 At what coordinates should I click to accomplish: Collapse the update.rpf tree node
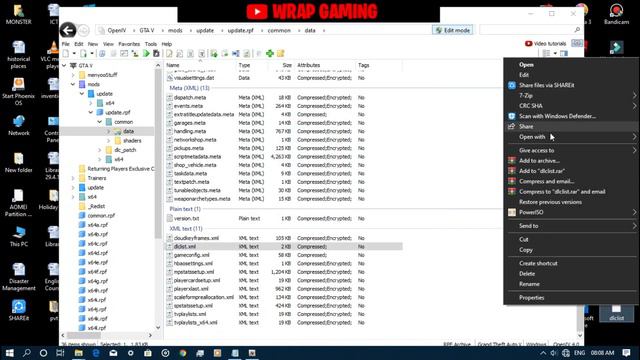pyautogui.click(x=91, y=112)
